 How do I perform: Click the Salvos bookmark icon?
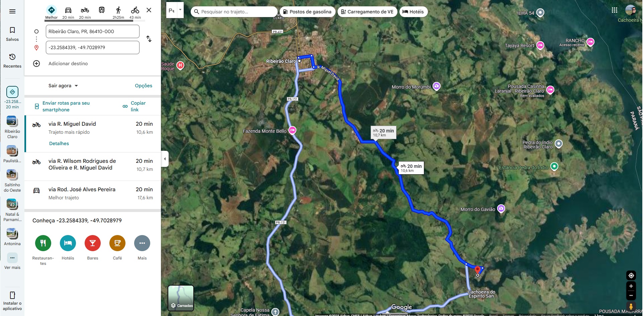12,30
